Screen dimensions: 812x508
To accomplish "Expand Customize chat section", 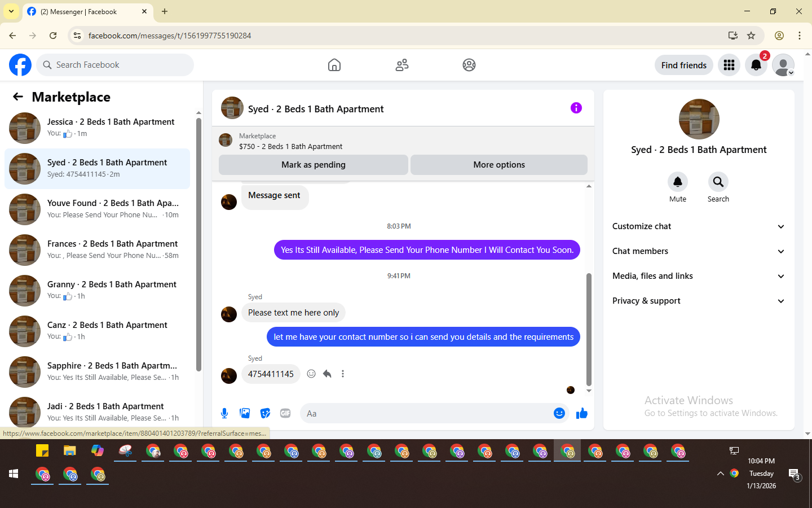I will click(x=699, y=226).
